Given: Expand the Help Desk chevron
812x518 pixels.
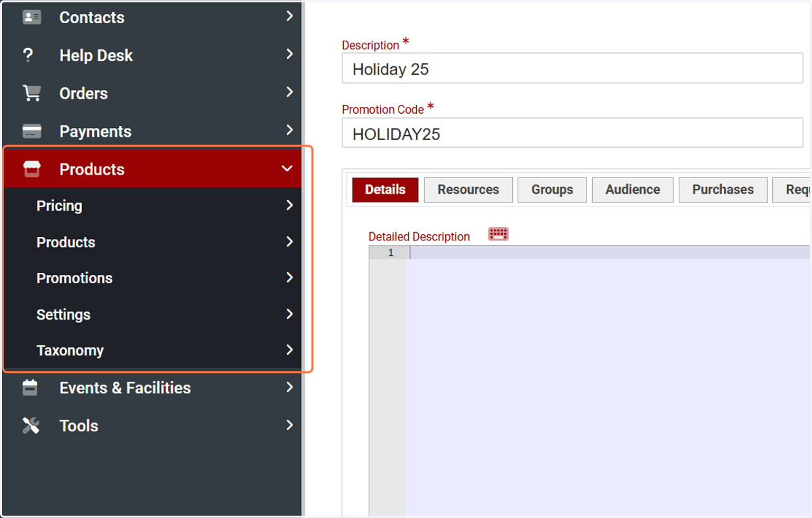Looking at the screenshot, I should tap(290, 53).
